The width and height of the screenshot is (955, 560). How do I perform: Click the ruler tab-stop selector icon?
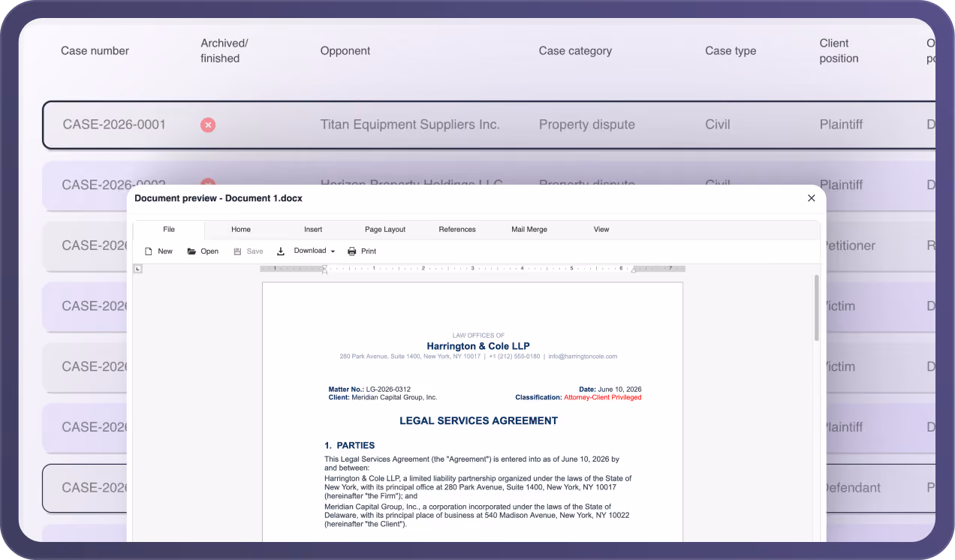[138, 269]
